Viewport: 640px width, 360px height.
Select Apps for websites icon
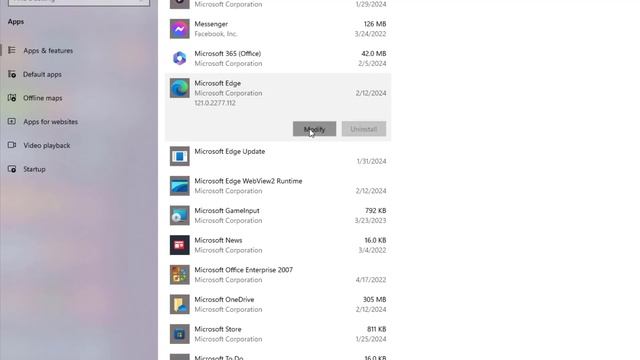coord(12,121)
